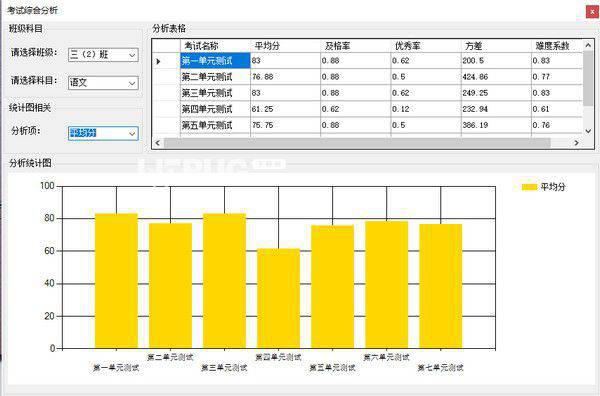Click pass rate cell 0.62 in fourth row
Screen dimensions: 600x396
pos(355,109)
